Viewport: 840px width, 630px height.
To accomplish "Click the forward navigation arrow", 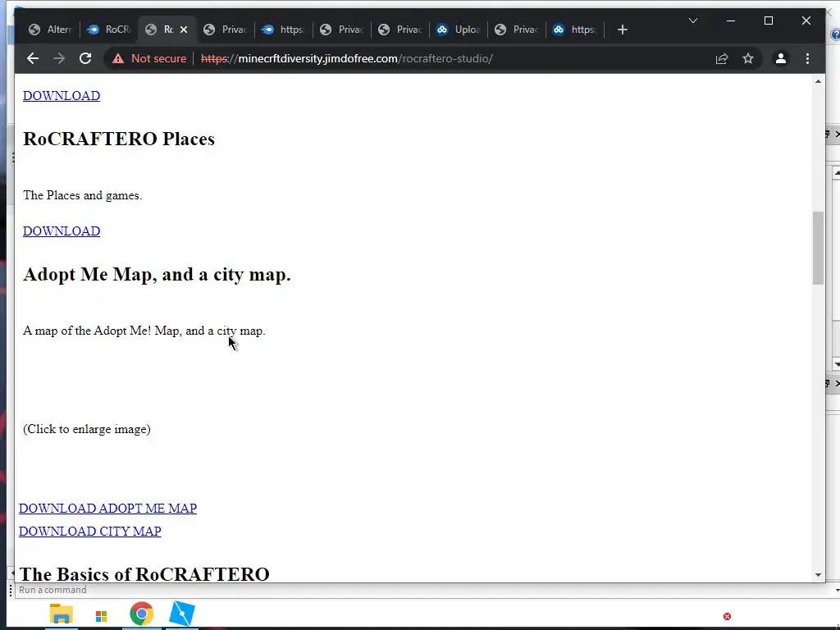I will 59,58.
